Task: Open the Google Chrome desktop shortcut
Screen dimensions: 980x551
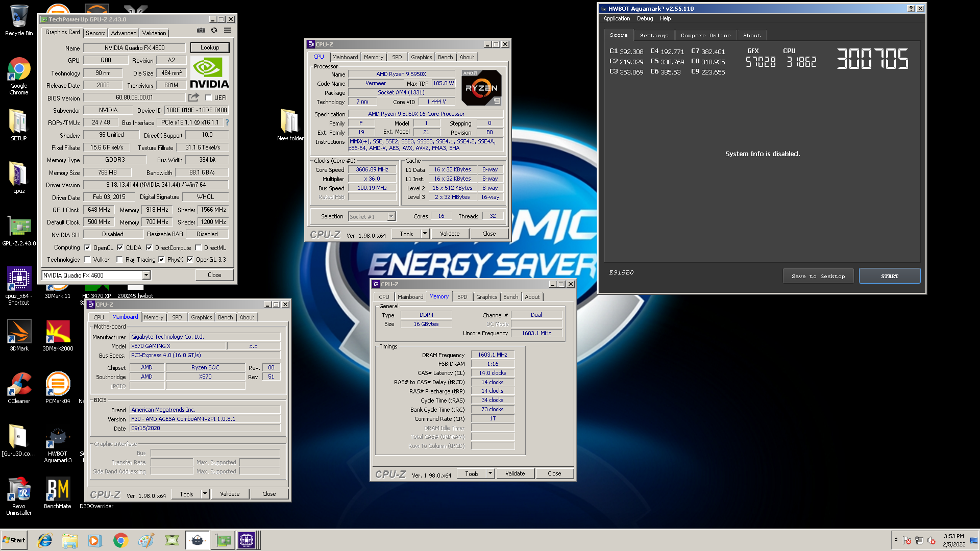Action: coord(19,76)
